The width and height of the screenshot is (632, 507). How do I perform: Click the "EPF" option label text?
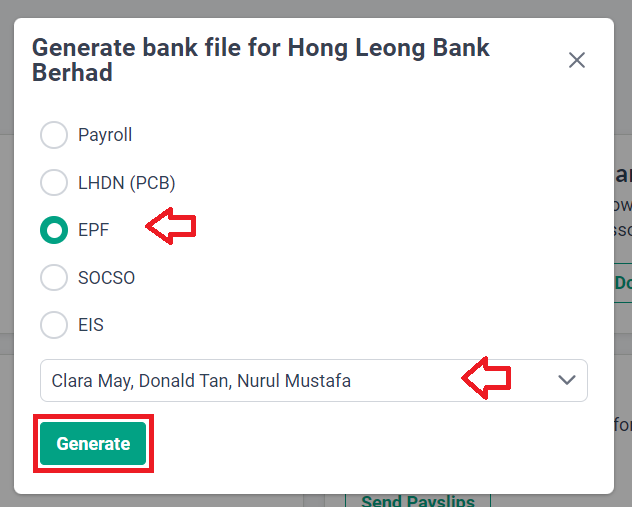click(x=93, y=230)
